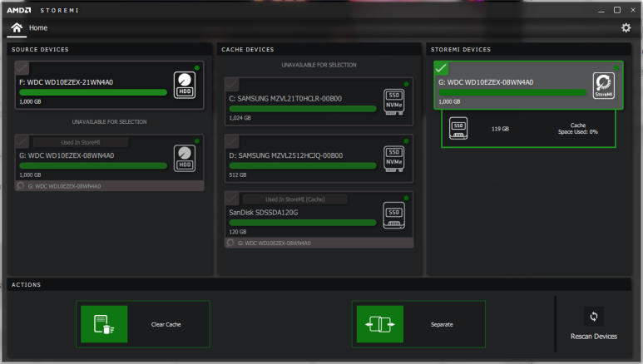Image resolution: width=643 pixels, height=364 pixels.
Task: Click '512 GB' size under D: drive
Action: coord(238,175)
